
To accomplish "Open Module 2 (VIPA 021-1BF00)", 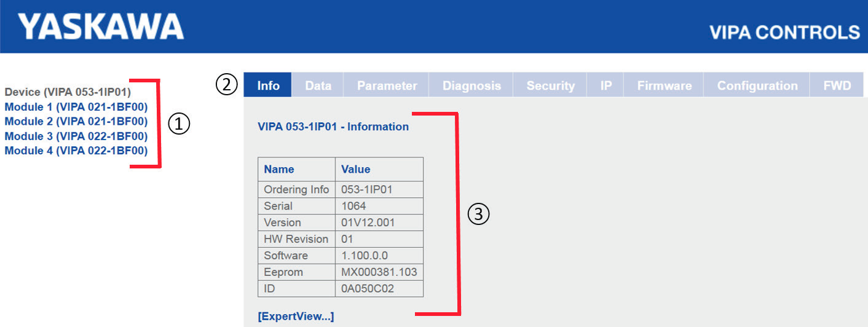I will pos(76,121).
